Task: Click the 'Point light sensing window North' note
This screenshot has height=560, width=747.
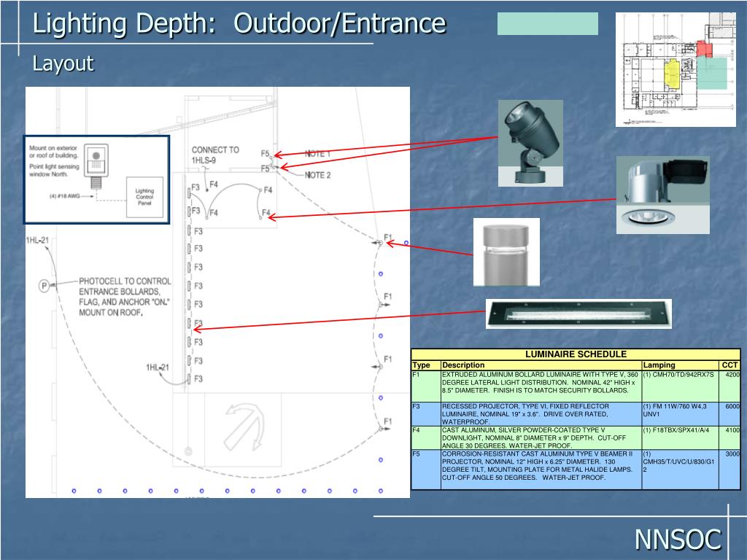Action: tap(54, 170)
